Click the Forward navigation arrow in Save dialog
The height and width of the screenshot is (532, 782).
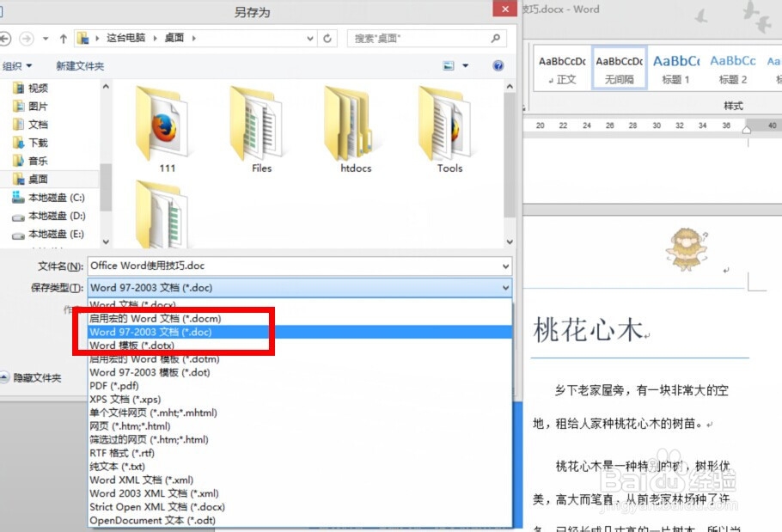point(27,38)
